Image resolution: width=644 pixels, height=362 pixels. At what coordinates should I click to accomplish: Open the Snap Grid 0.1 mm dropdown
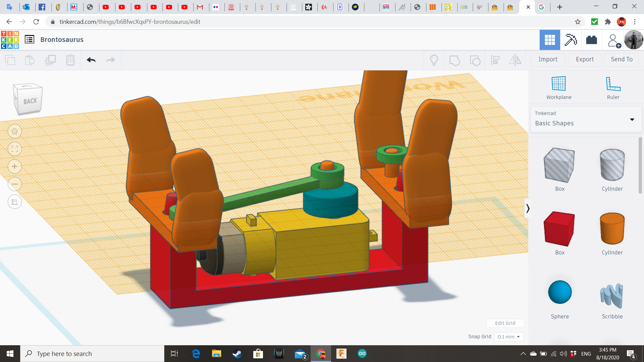click(509, 337)
